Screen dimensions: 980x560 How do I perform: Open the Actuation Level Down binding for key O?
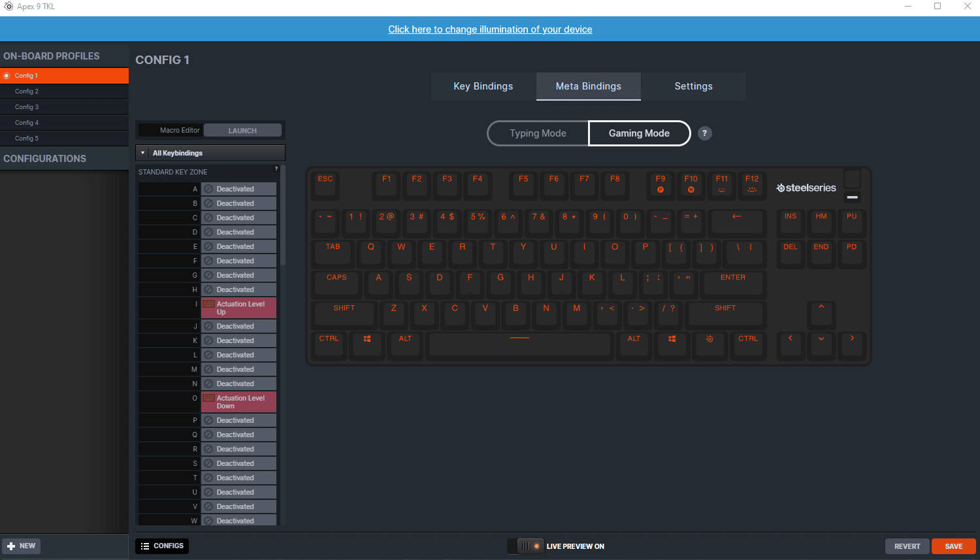(x=238, y=402)
